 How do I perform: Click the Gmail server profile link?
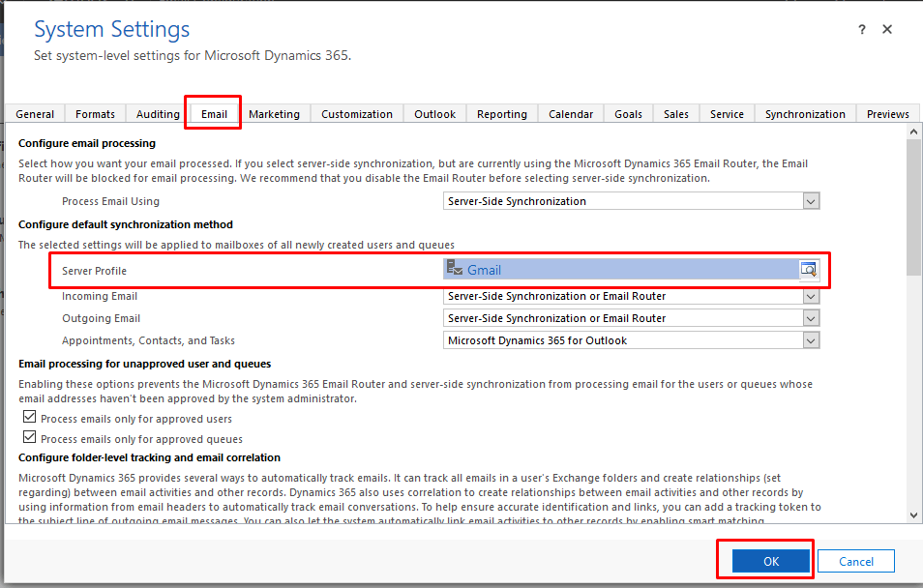tap(484, 270)
